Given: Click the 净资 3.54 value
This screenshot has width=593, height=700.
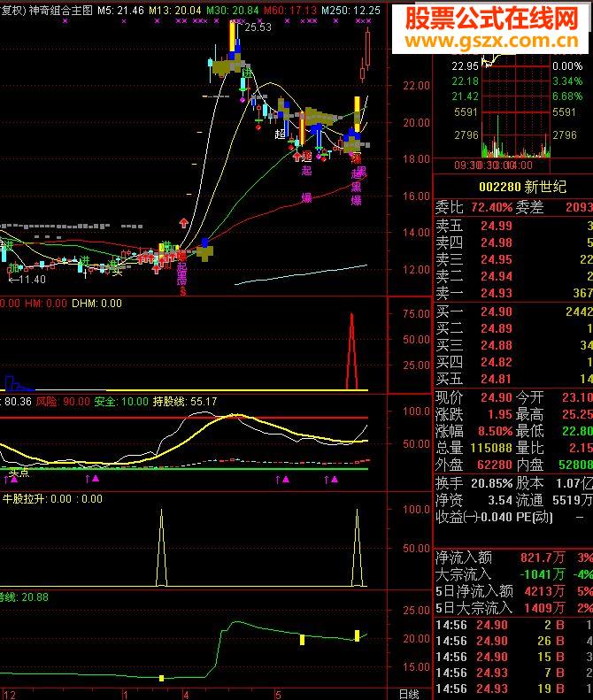Looking at the screenshot, I should tap(500, 500).
